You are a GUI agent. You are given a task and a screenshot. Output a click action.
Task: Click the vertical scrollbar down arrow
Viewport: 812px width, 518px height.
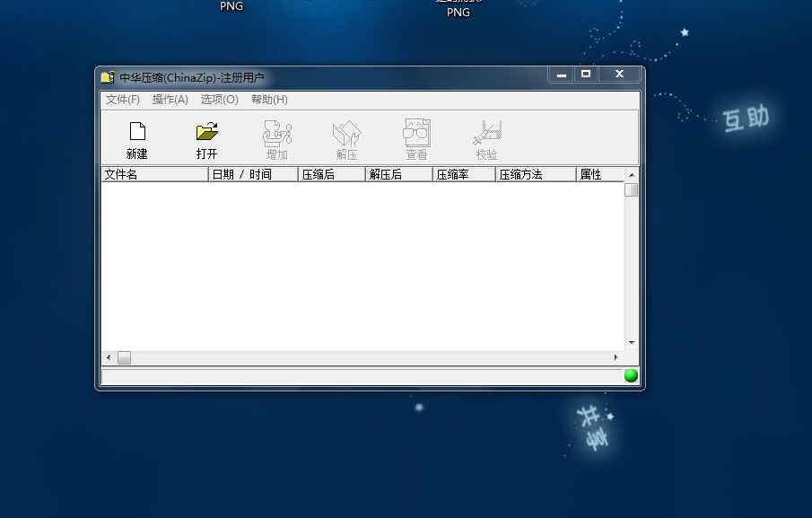click(x=632, y=342)
